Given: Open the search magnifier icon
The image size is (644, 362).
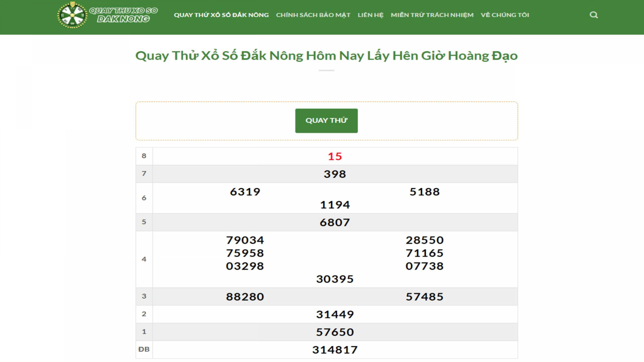Looking at the screenshot, I should point(594,15).
